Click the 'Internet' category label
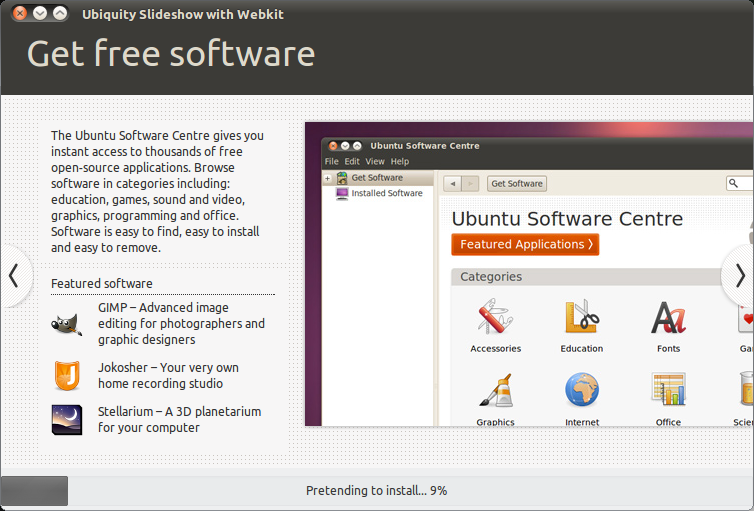Image resolution: width=754 pixels, height=511 pixels. (582, 422)
